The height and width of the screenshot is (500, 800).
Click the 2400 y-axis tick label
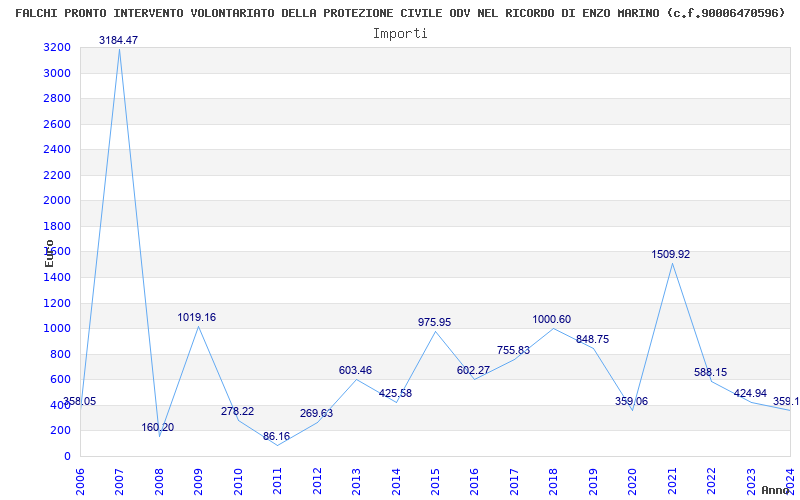coord(57,149)
